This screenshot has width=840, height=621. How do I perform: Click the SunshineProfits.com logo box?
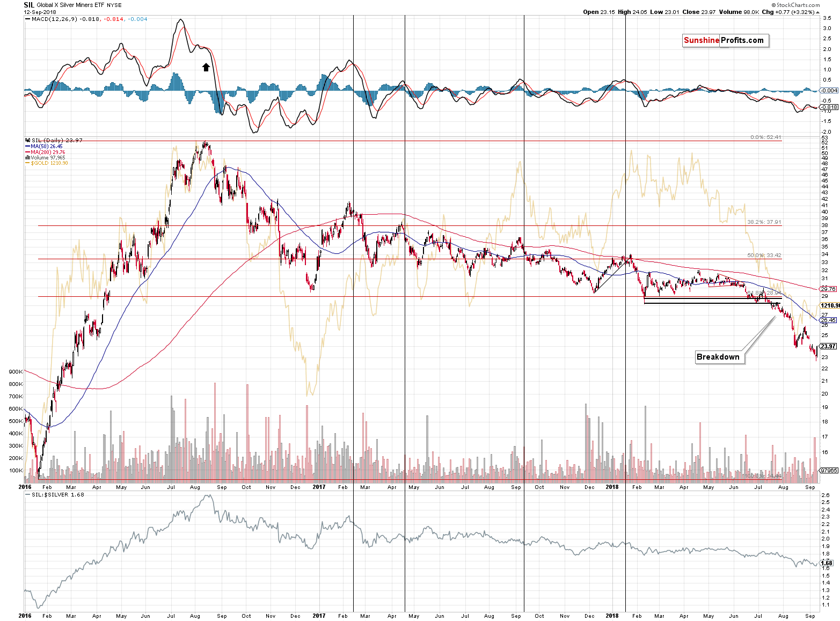[x=725, y=40]
